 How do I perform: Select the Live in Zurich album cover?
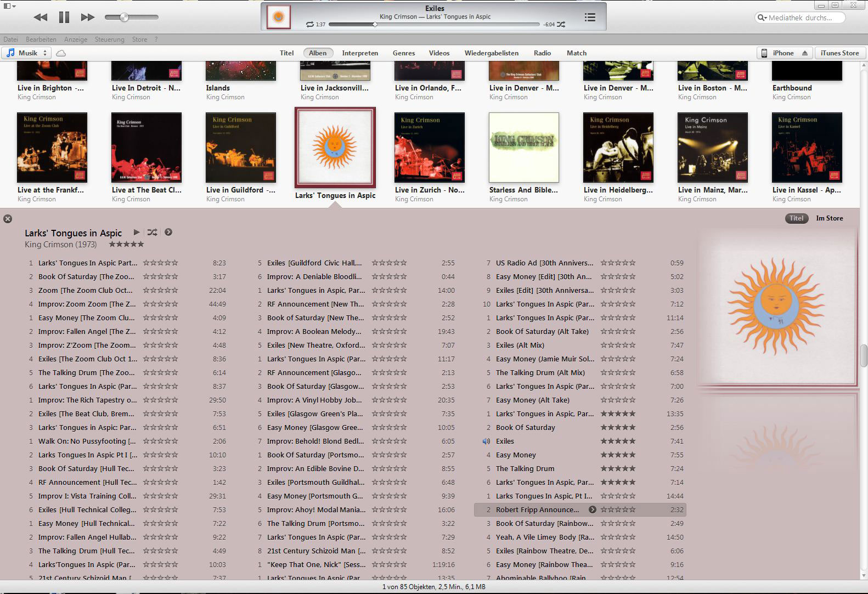coord(430,148)
